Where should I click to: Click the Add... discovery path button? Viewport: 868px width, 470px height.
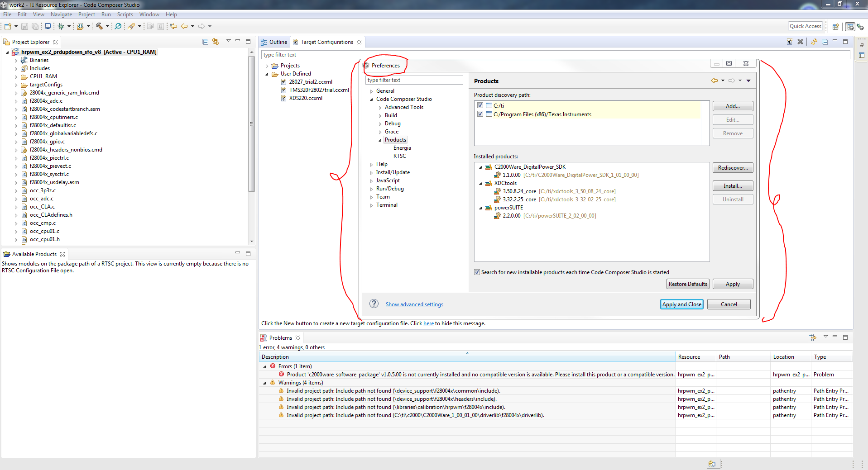point(733,106)
